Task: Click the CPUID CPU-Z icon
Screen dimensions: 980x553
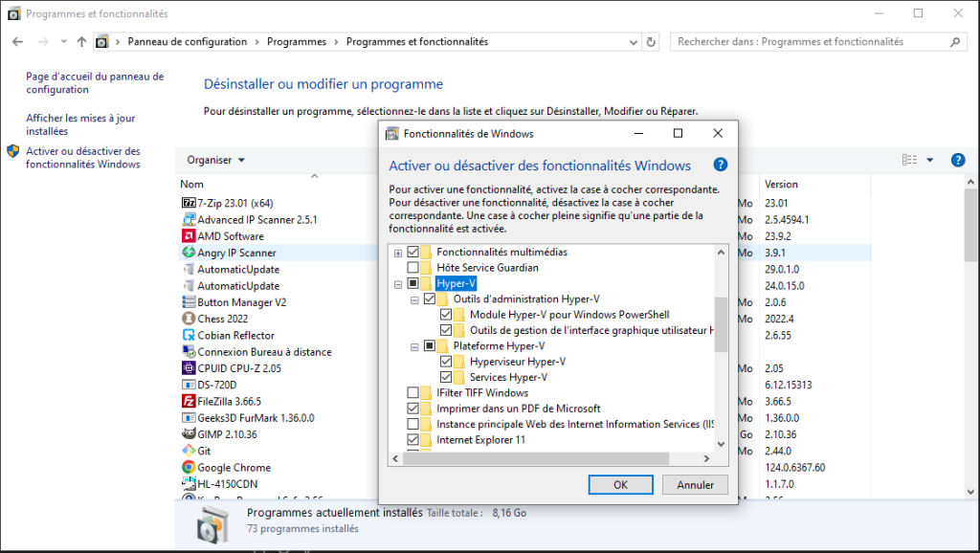Action: 189,368
